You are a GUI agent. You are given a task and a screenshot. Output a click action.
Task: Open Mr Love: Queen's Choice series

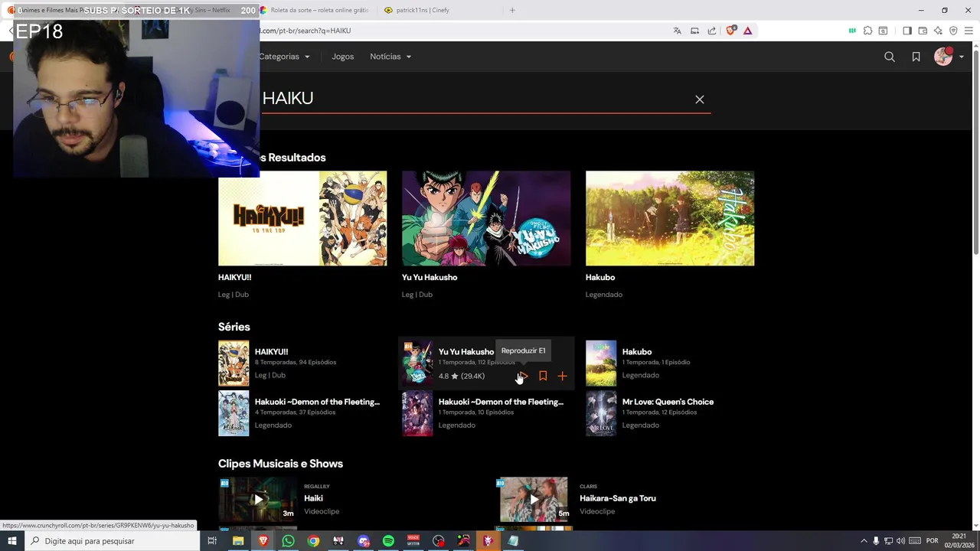coord(670,413)
